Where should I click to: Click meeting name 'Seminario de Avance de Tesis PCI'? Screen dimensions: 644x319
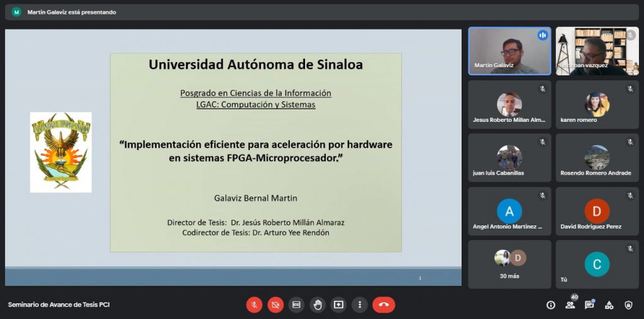point(58,305)
